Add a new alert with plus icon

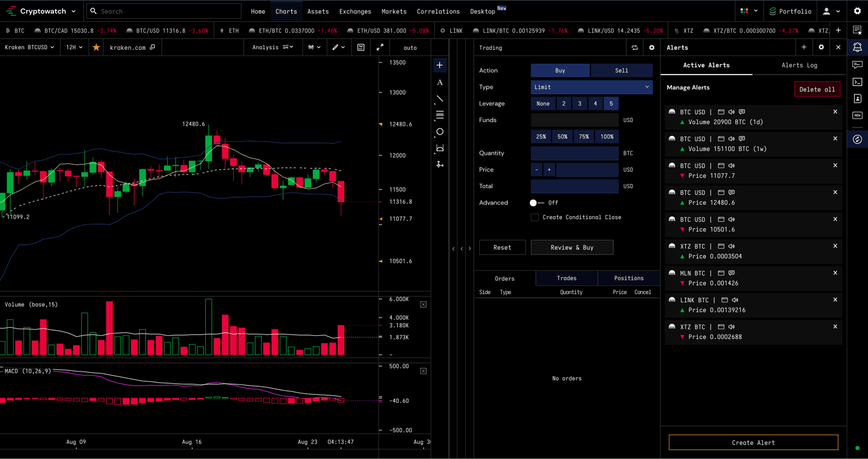pyautogui.click(x=804, y=47)
